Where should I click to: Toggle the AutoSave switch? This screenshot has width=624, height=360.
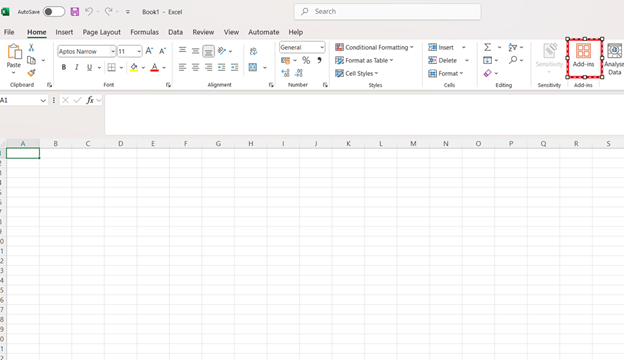(54, 12)
